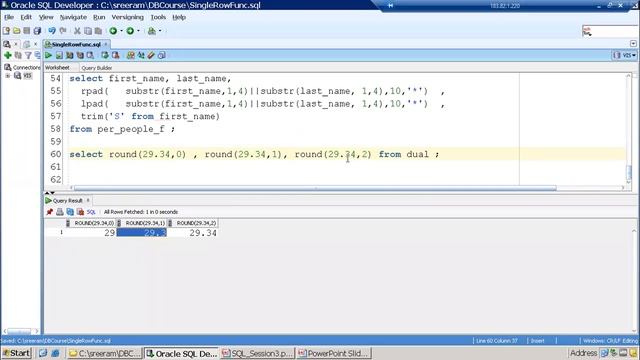Viewport: 640px width, 360px height.
Task: Click the blue icon beside printer in Query Result
Action: [70, 212]
